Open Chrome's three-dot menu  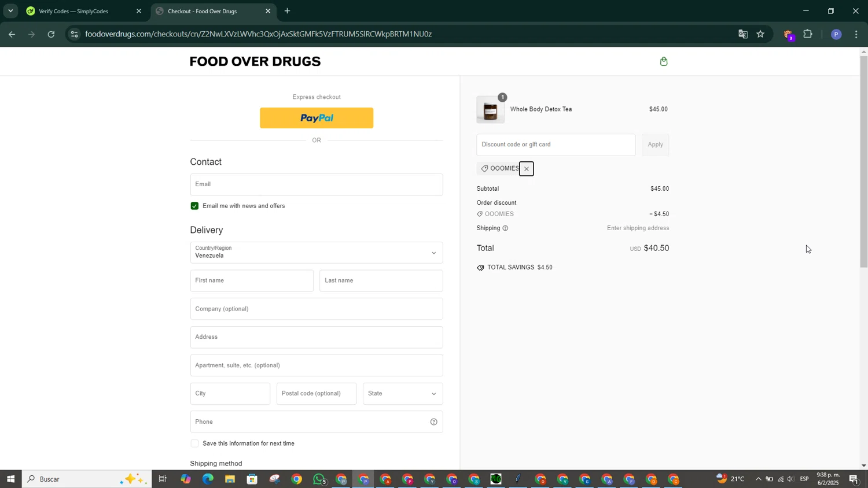coord(856,34)
